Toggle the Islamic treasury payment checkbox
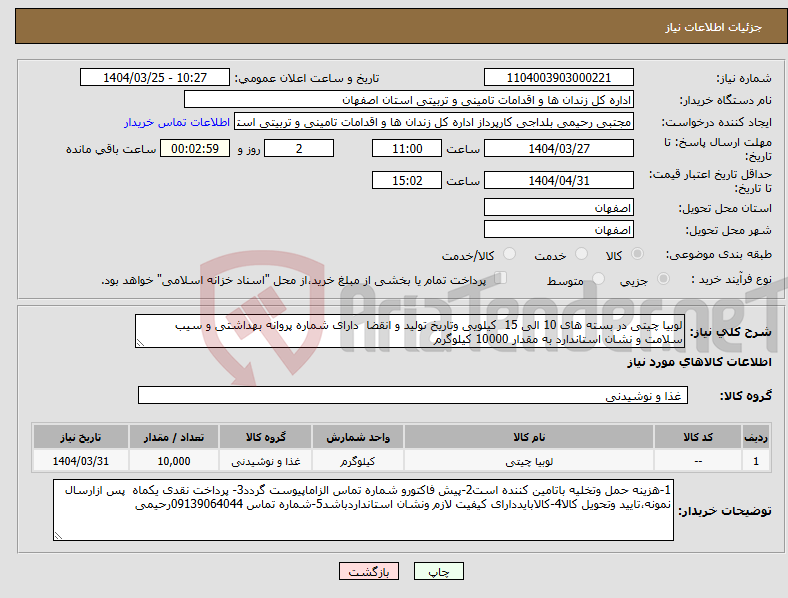This screenshot has width=788, height=598. tap(501, 277)
